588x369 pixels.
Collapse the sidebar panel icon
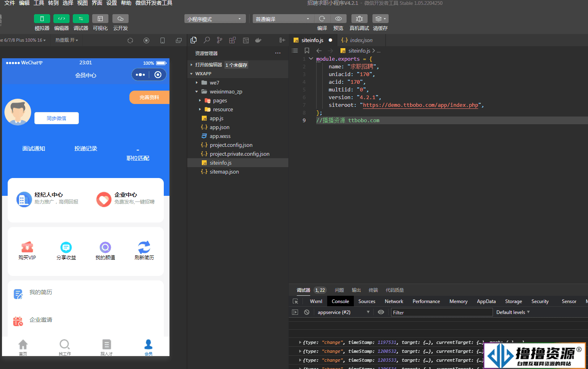(x=282, y=40)
